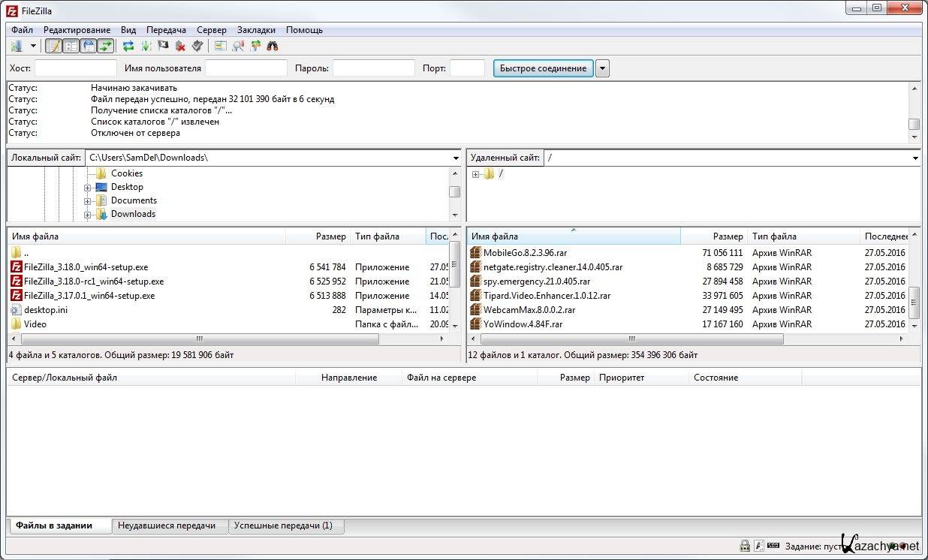
Task: Click the lock encryption icon in status bar
Action: (x=745, y=546)
